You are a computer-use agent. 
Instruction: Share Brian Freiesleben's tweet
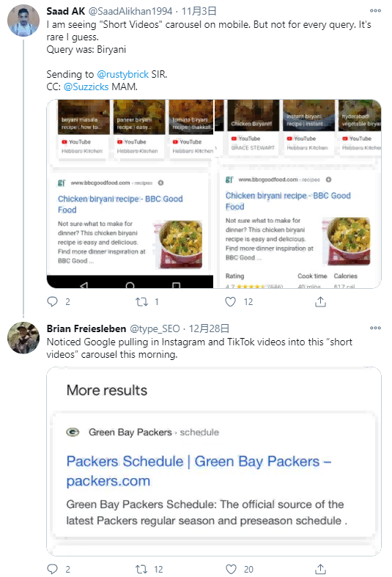[x=320, y=569]
